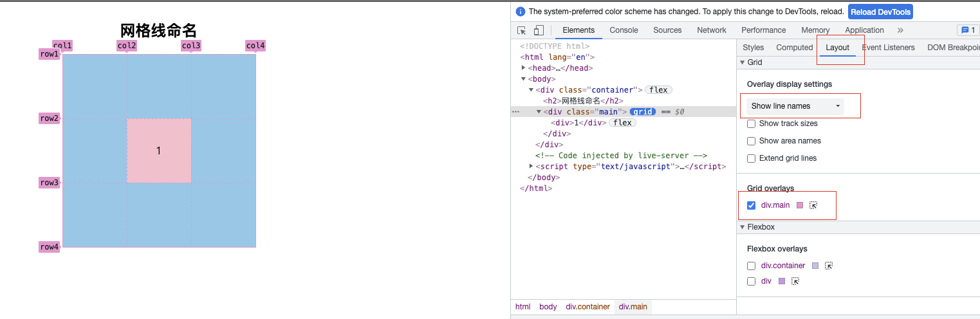Open the Styles sidebar tab
Screen dimensions: 980x319
click(x=753, y=48)
